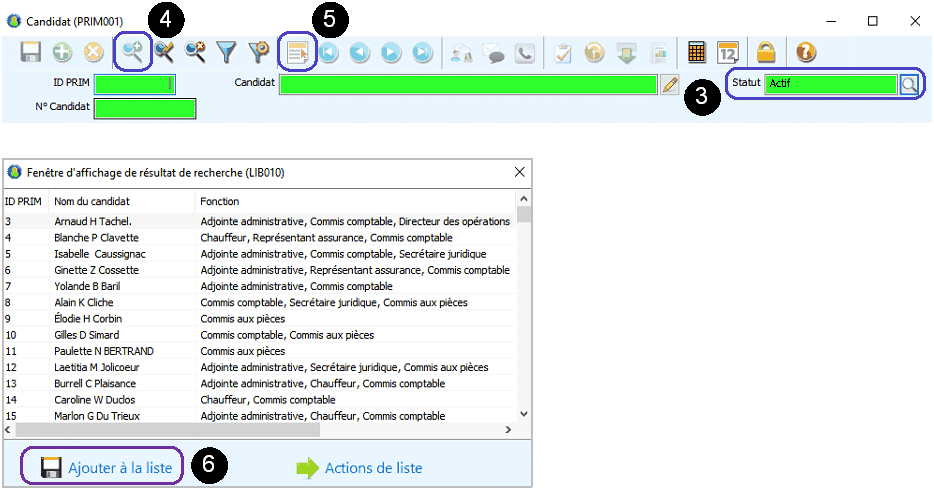Select row Isabelle Caussignac
Viewport: 934px width, 490px height.
click(x=100, y=254)
